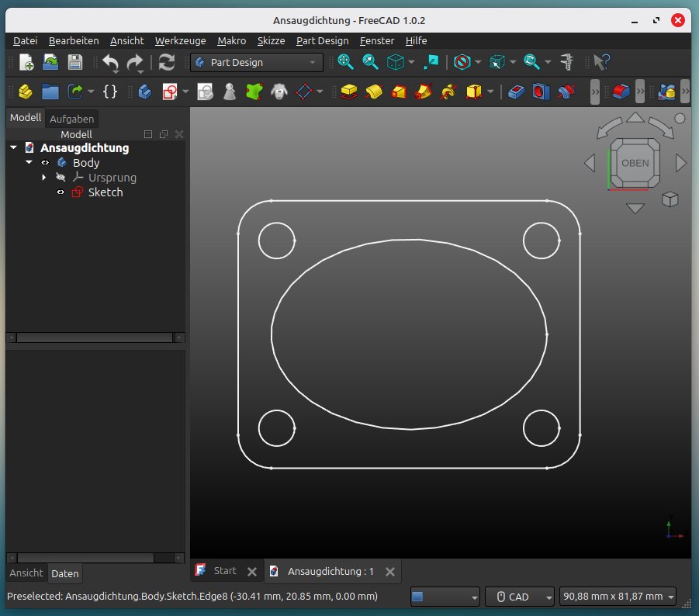Open the CAD navigation style dropdown

coord(519,597)
